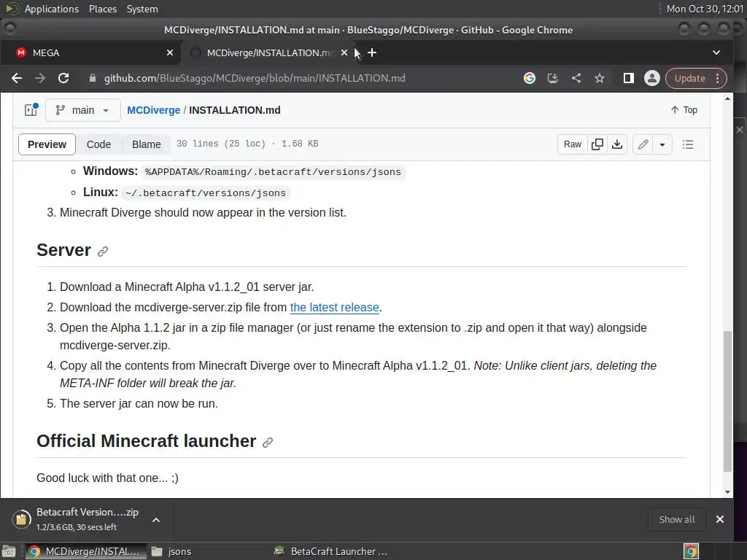747x560 pixels.
Task: Expand more edit options dropdown arrow
Action: 662,144
